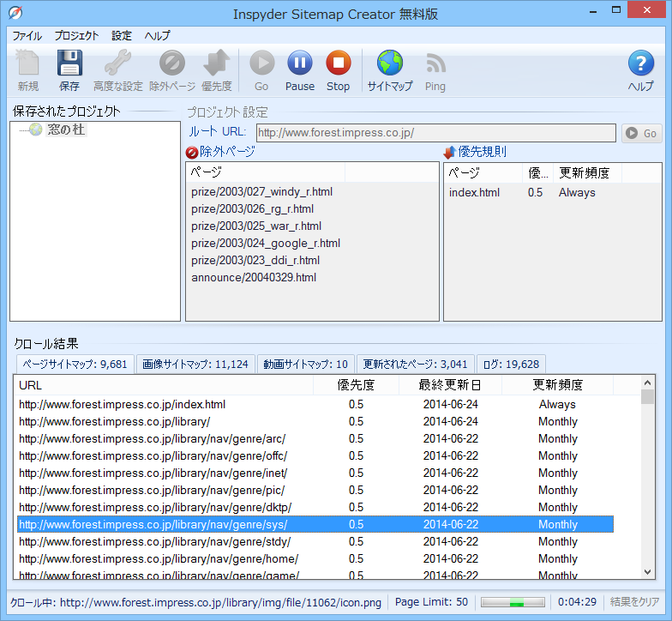
Task: Select excluded page announce/20040329.html
Action: [254, 278]
